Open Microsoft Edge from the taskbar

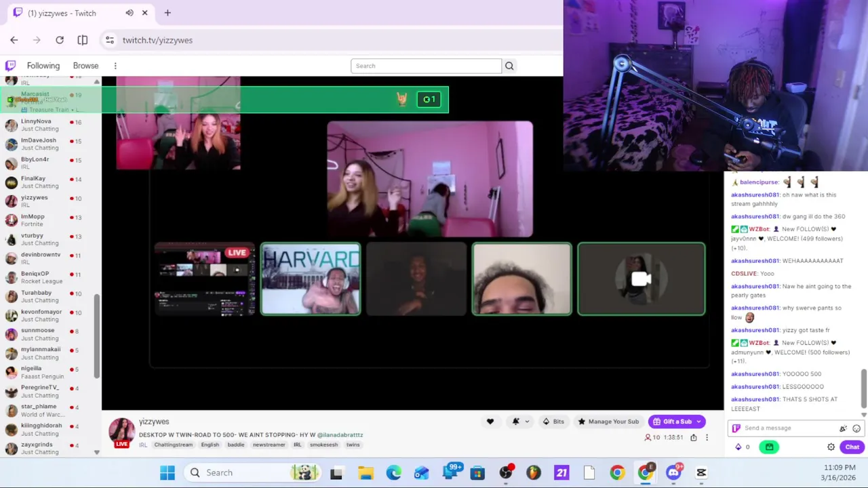click(x=393, y=473)
